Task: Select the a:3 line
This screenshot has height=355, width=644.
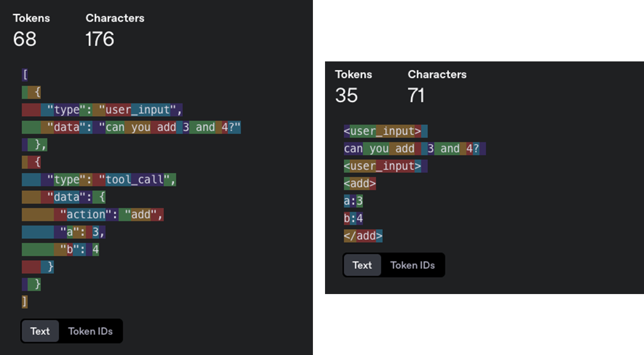Action: 353,201
